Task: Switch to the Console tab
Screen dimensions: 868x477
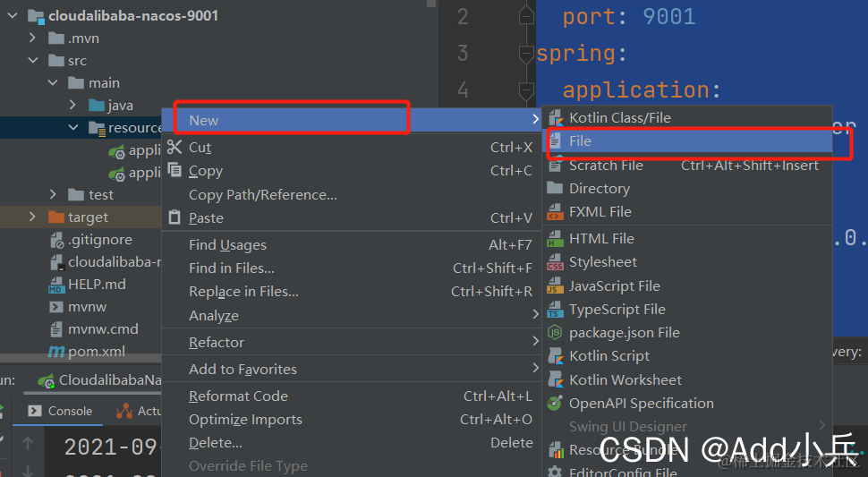Action: 60,411
